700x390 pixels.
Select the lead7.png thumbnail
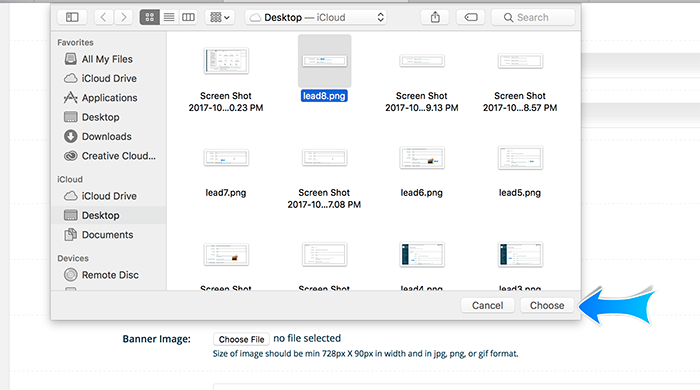pyautogui.click(x=226, y=158)
